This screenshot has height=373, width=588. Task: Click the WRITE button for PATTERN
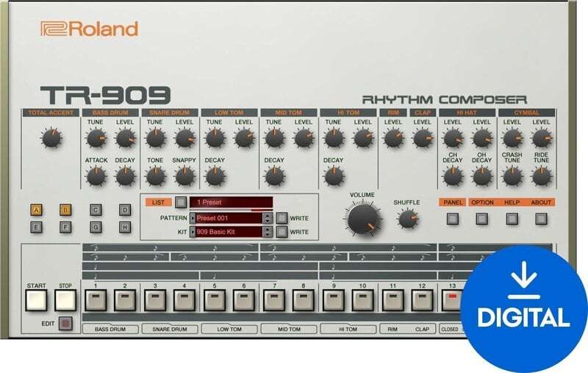[x=282, y=218]
